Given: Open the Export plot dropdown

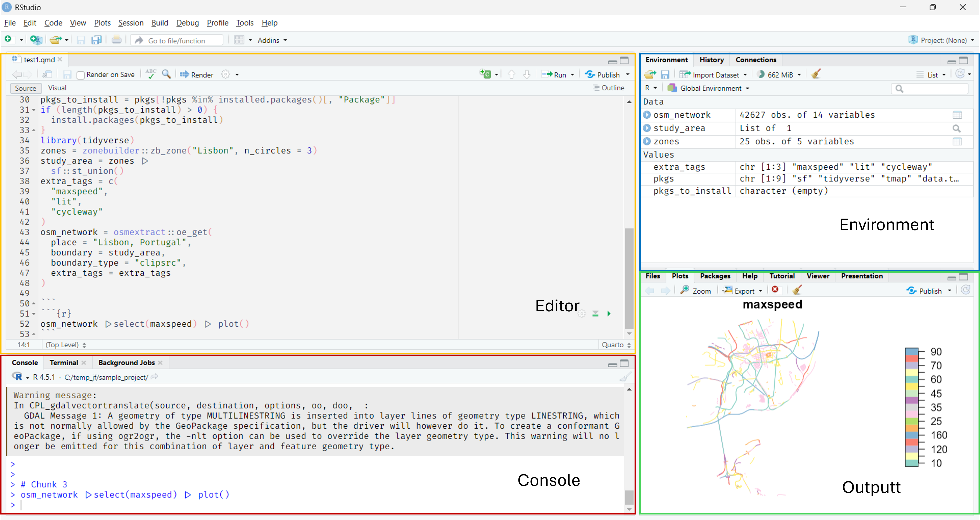Looking at the screenshot, I should (743, 291).
